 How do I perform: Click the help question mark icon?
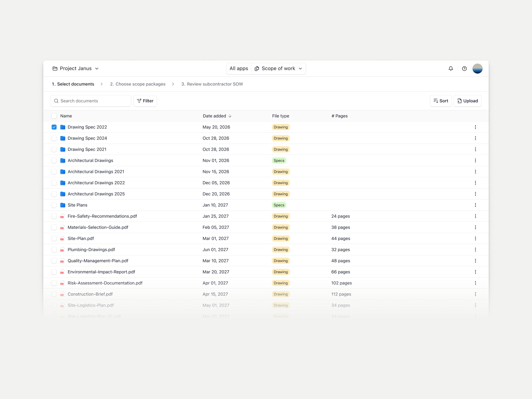464,68
